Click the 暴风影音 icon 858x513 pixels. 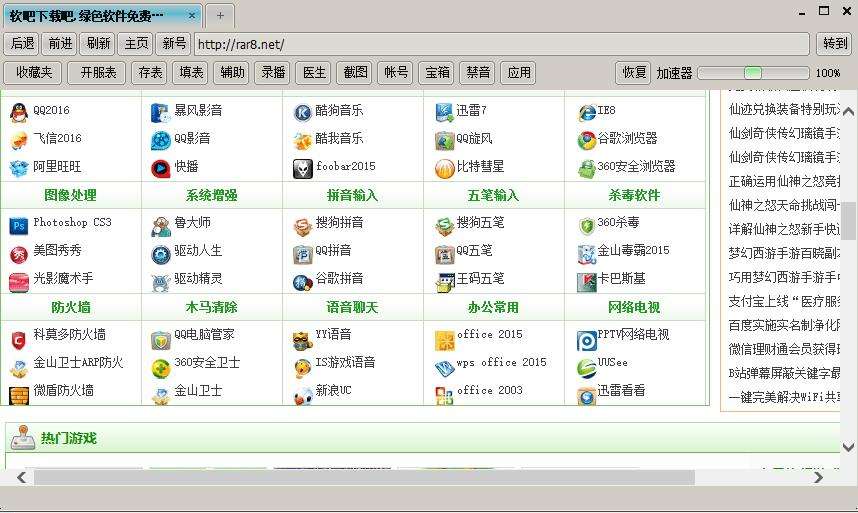click(x=160, y=113)
